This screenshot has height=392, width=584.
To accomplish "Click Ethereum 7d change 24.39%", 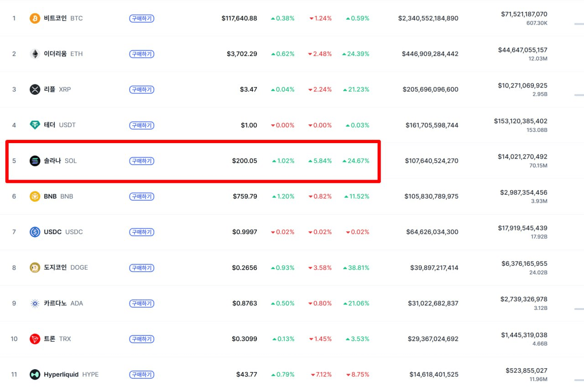I will (x=356, y=54).
